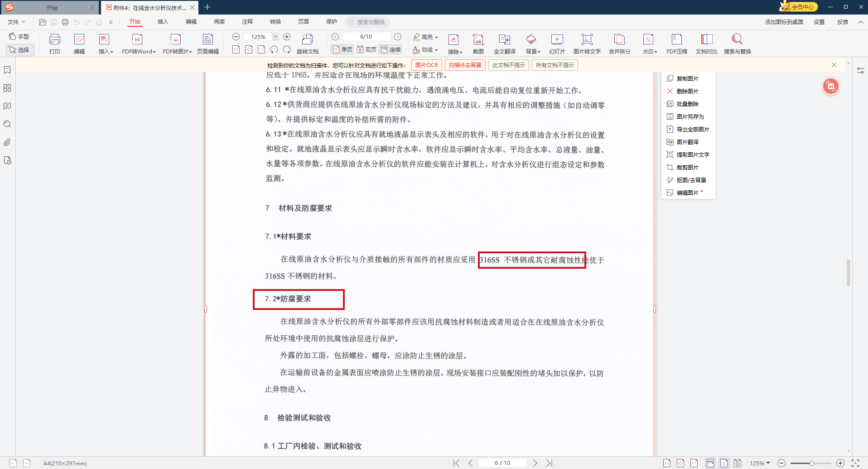Start 幻灯片 slideshow mode
This screenshot has height=469, width=868.
point(557,44)
